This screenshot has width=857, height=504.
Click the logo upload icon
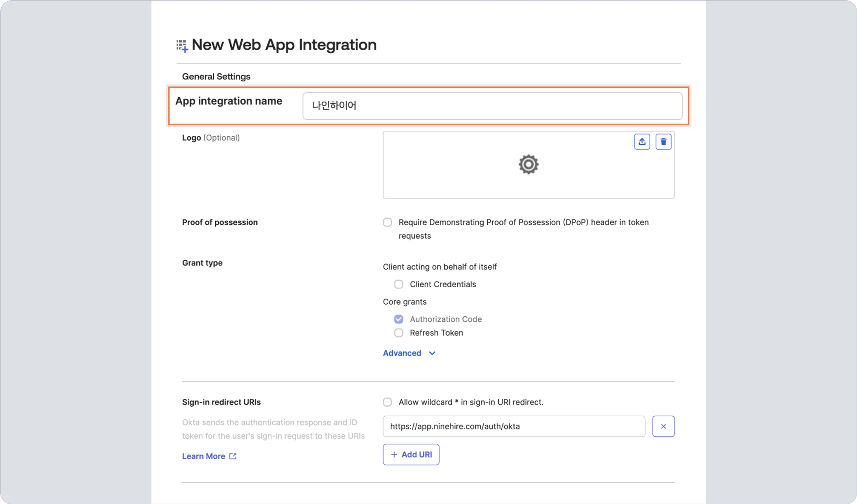coord(642,141)
